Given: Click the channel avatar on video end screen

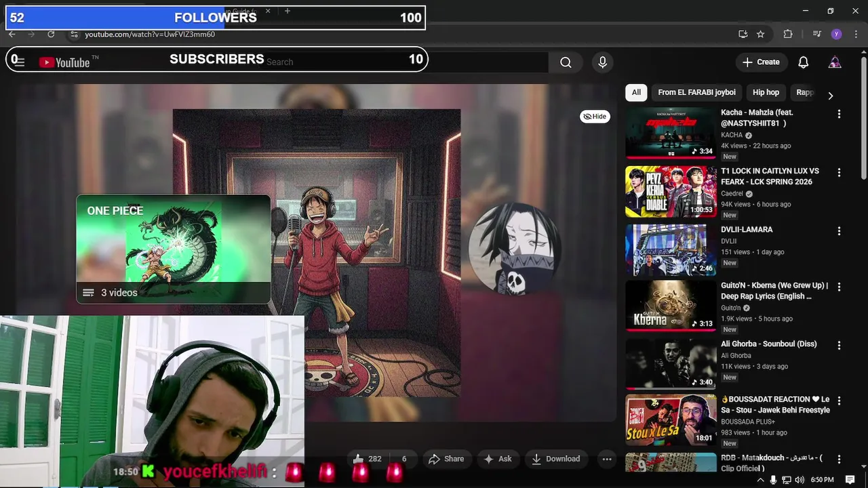Looking at the screenshot, I should [x=514, y=249].
